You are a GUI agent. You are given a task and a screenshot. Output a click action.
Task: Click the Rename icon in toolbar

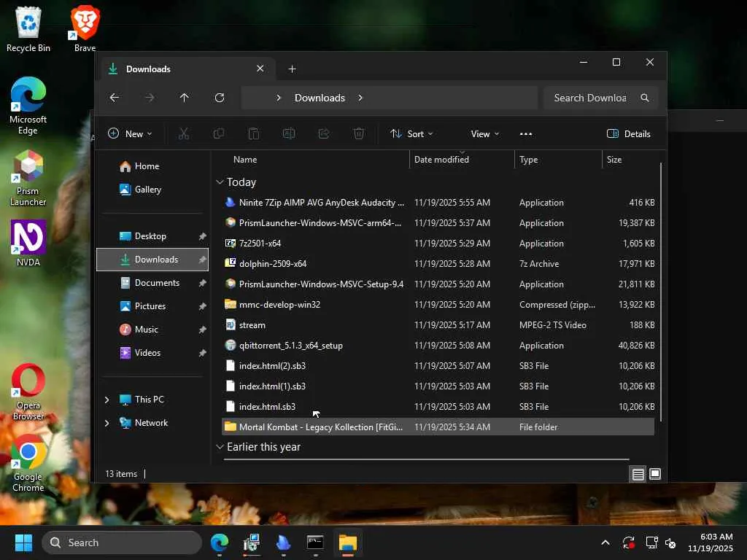pos(289,134)
